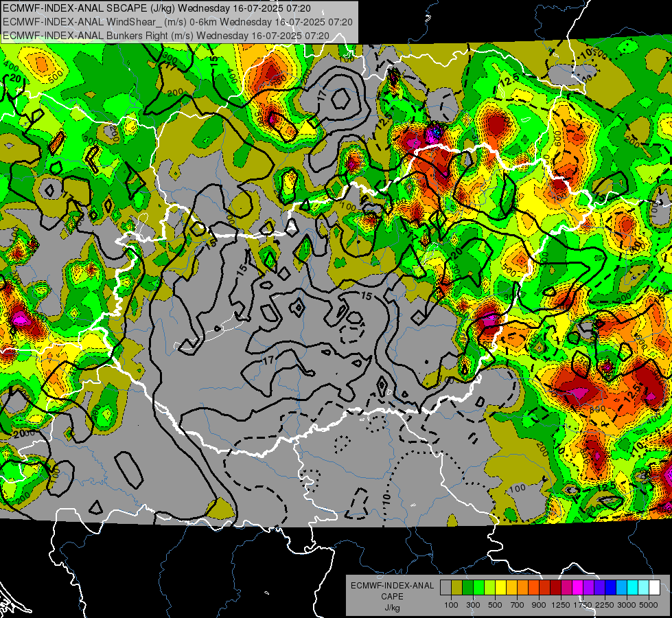Image resolution: width=672 pixels, height=618 pixels.
Task: Click the 700 legend scale value
Action: pos(518,605)
